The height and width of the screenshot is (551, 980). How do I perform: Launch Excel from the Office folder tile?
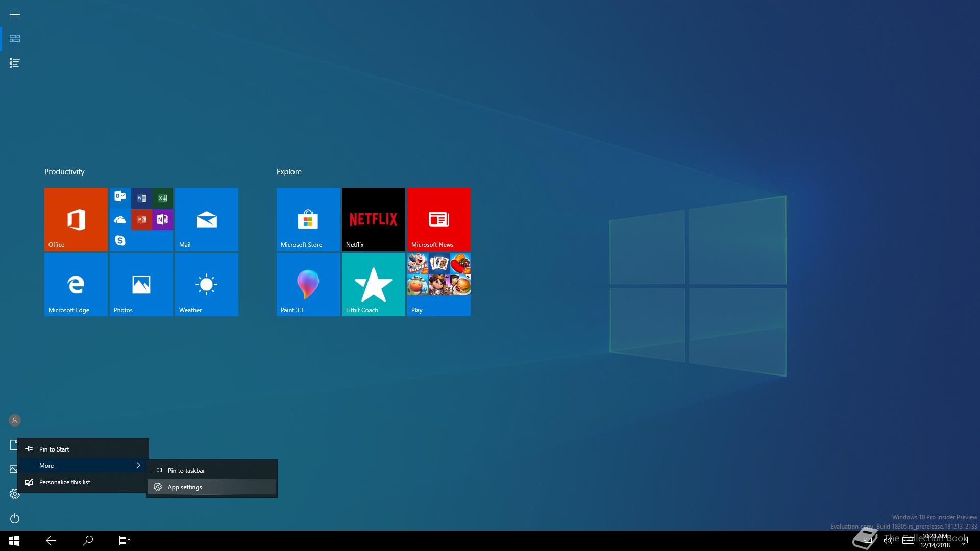[x=162, y=198]
